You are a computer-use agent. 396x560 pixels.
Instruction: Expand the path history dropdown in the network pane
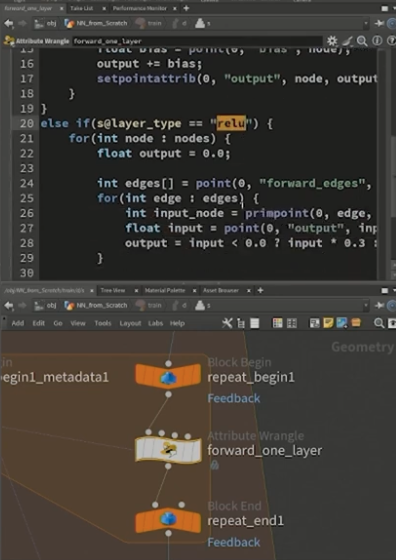pos(365,306)
